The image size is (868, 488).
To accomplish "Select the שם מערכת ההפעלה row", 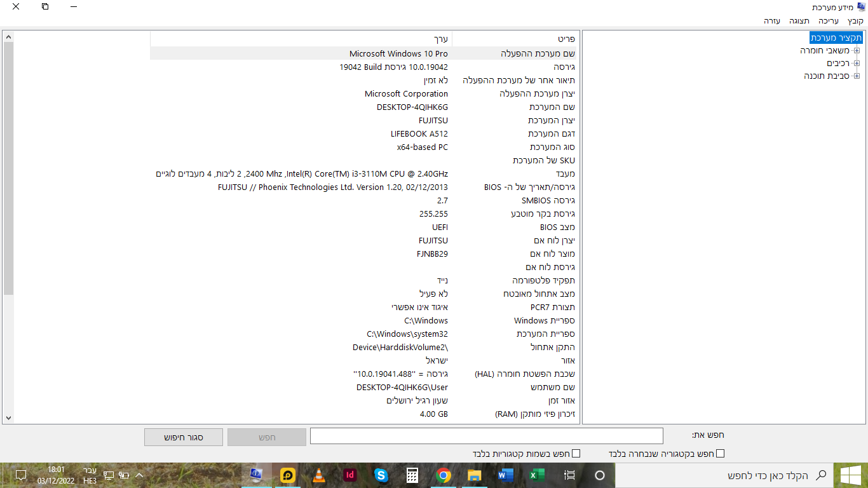I will (363, 53).
